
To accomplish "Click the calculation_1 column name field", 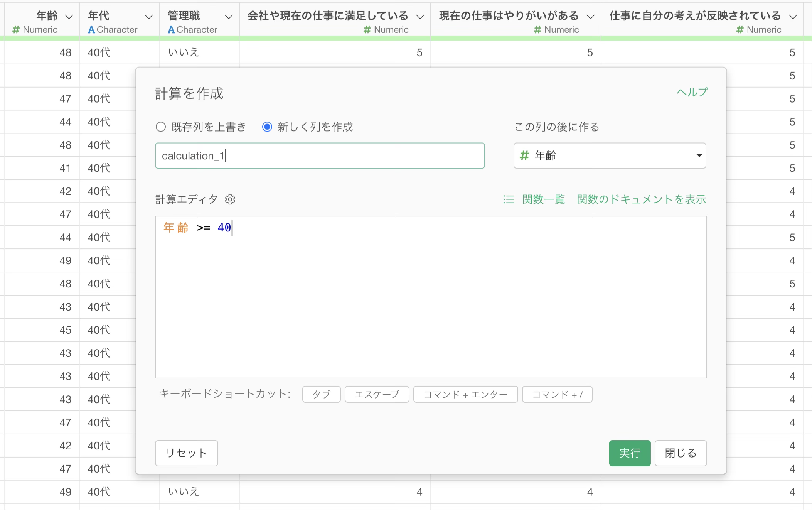I will pos(320,156).
